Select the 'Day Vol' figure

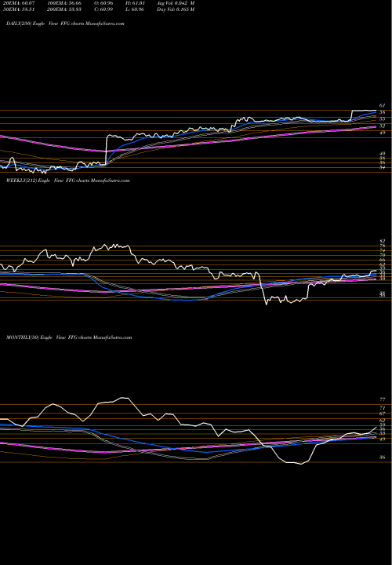tap(176, 9)
